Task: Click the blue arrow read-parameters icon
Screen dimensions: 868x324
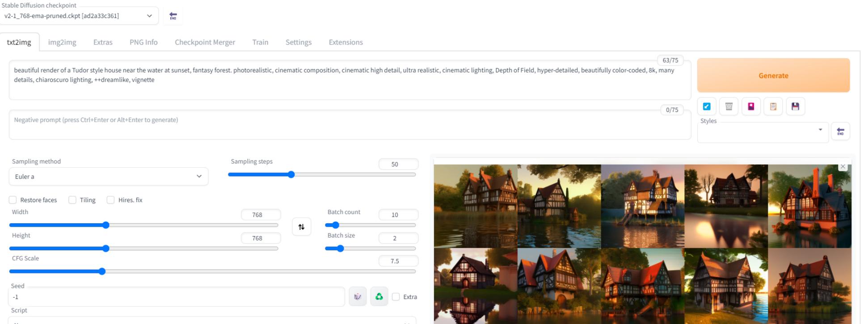Action: click(x=707, y=106)
